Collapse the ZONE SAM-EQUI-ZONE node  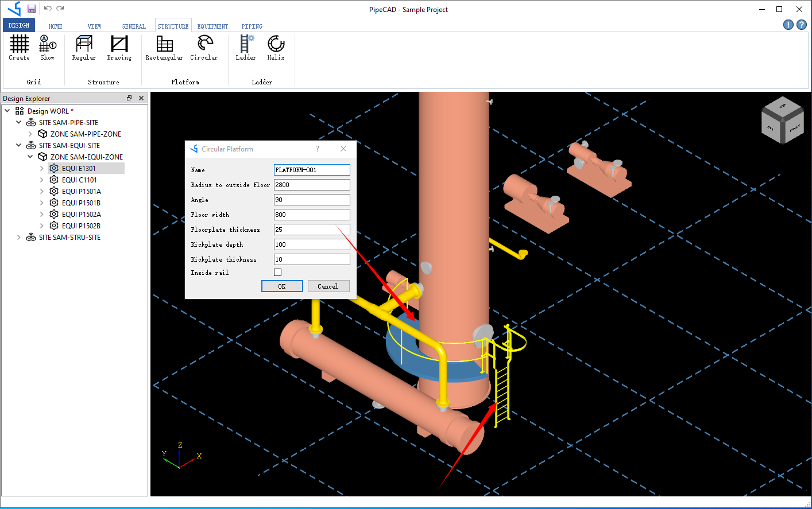coord(30,157)
